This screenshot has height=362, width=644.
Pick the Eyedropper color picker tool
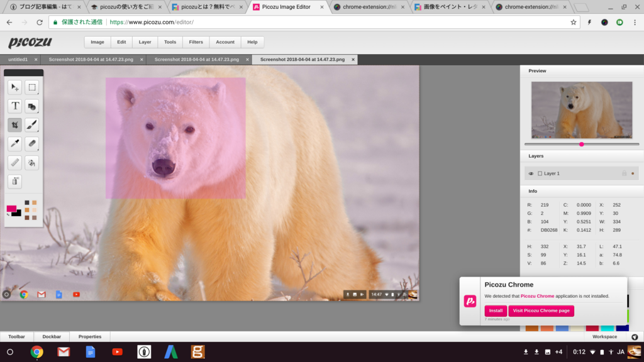tap(14, 144)
